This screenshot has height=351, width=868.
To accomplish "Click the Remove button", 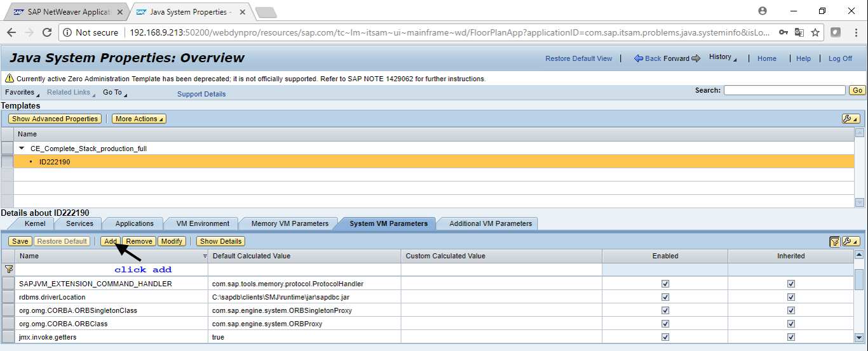I will pyautogui.click(x=139, y=241).
